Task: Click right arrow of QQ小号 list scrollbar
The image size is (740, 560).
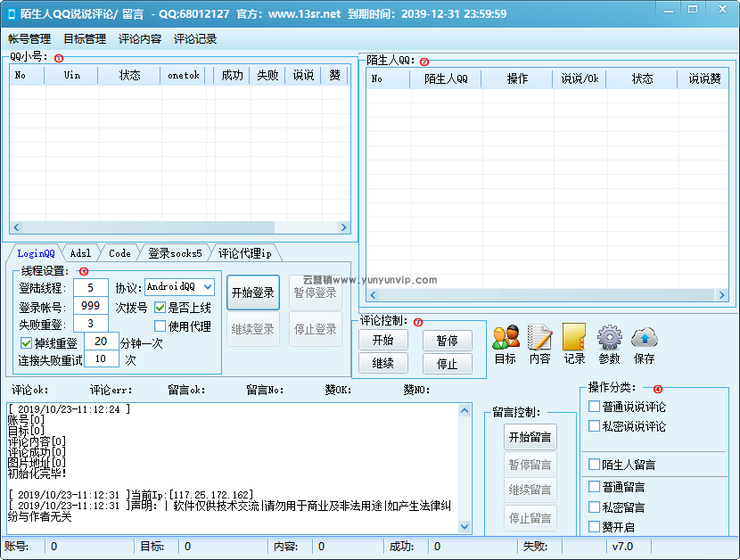Action: pyautogui.click(x=343, y=227)
